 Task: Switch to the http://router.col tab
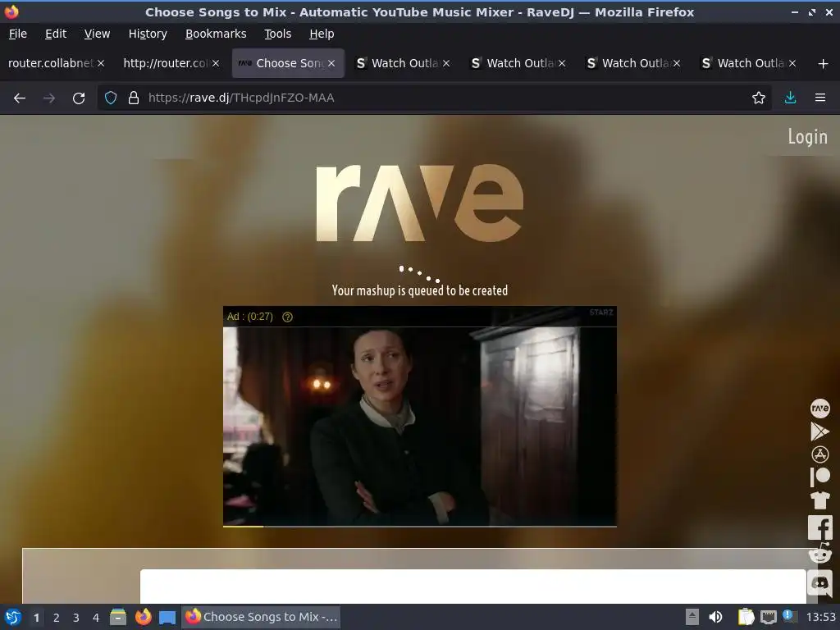[x=165, y=63]
